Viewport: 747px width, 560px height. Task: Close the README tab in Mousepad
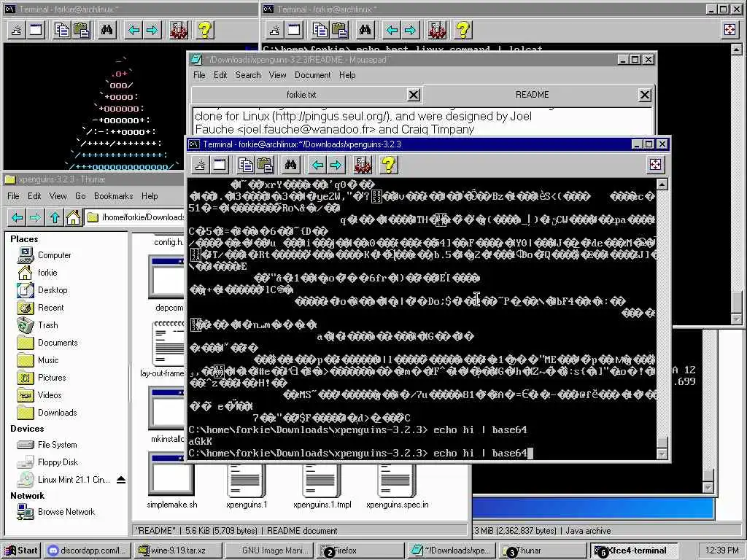pyautogui.click(x=645, y=96)
